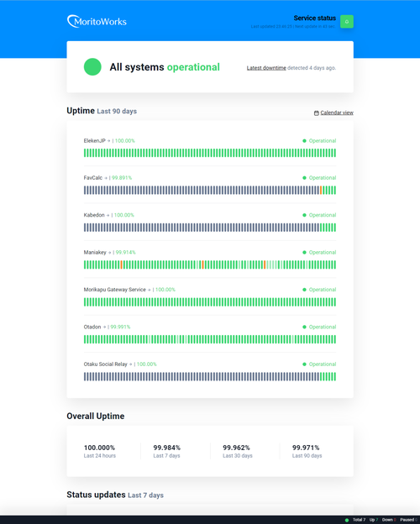Click the green notification bell button
Viewport: 420px width, 524px height.
coord(347,22)
